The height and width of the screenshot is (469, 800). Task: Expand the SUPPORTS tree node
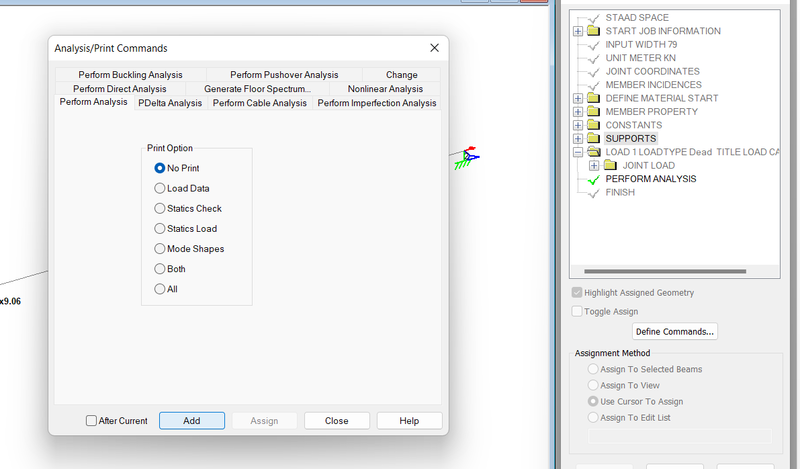578,138
